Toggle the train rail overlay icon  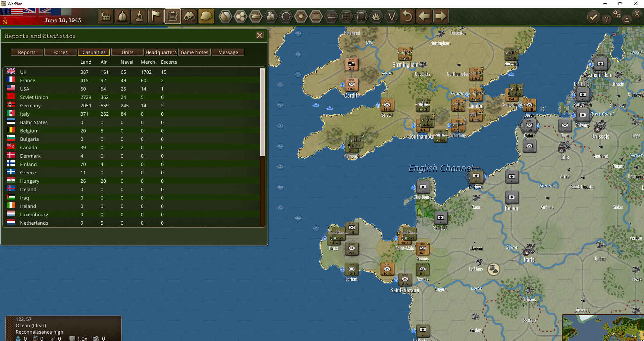[x=256, y=16]
